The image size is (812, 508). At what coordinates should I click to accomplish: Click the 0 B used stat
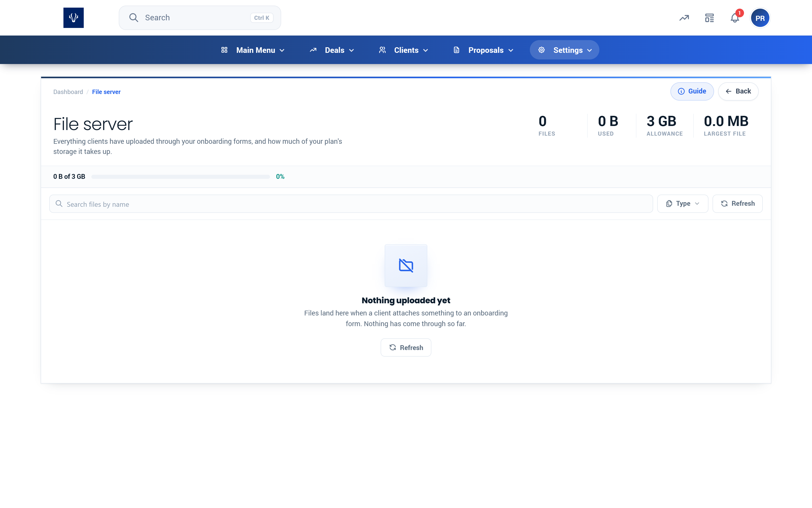click(x=608, y=125)
